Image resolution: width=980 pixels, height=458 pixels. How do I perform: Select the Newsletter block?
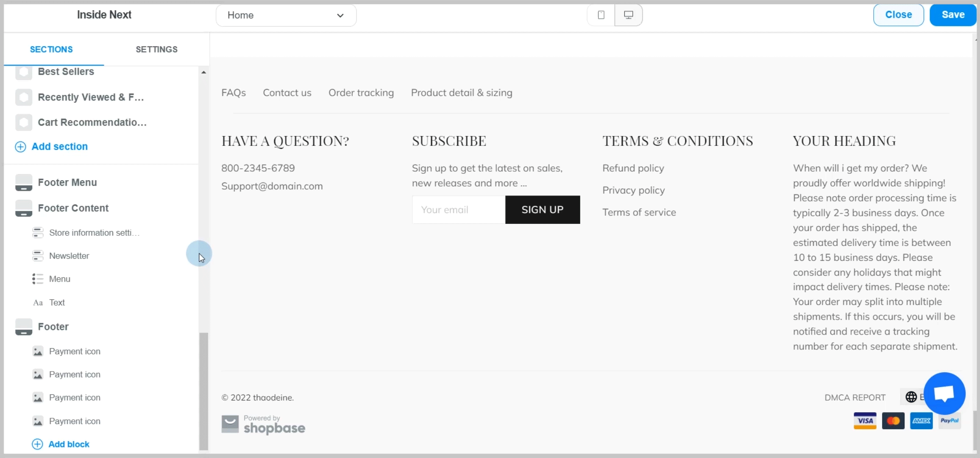click(69, 256)
